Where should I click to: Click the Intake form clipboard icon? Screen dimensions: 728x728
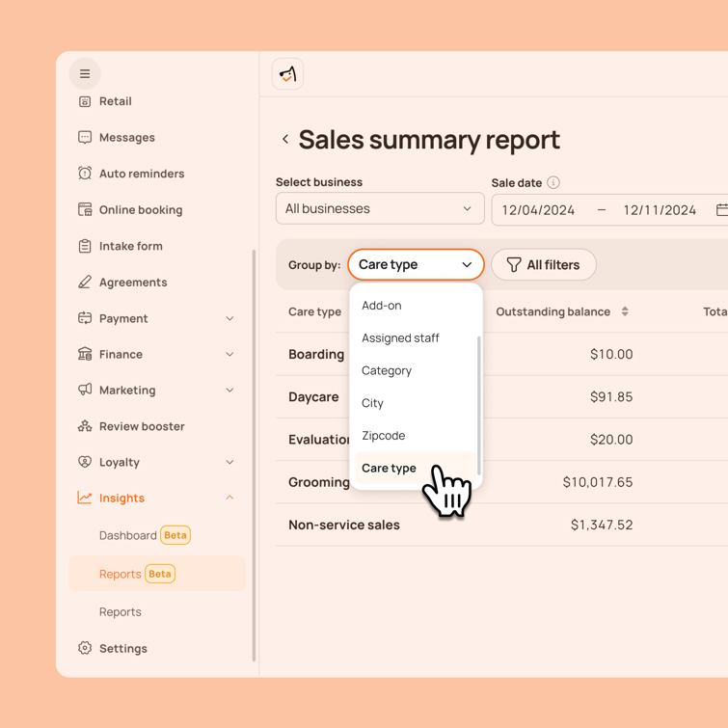tap(85, 246)
